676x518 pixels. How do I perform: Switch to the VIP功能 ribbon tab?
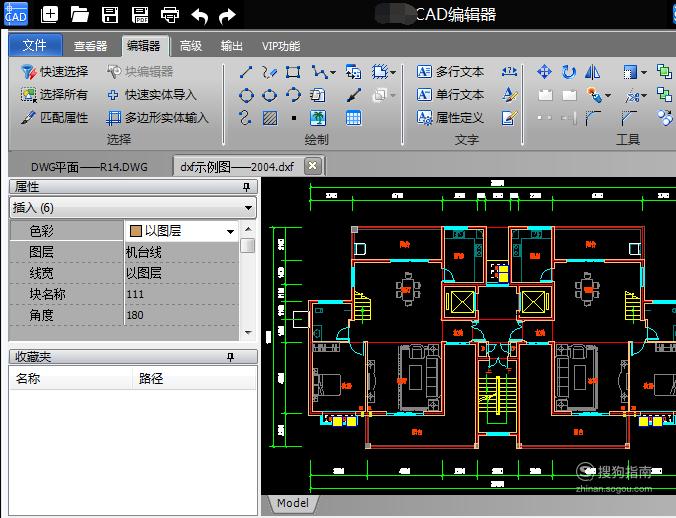[x=281, y=46]
